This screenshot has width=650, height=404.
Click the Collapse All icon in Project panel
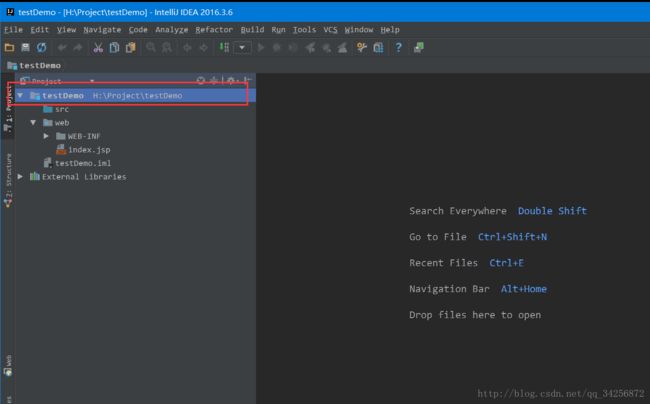[213, 80]
